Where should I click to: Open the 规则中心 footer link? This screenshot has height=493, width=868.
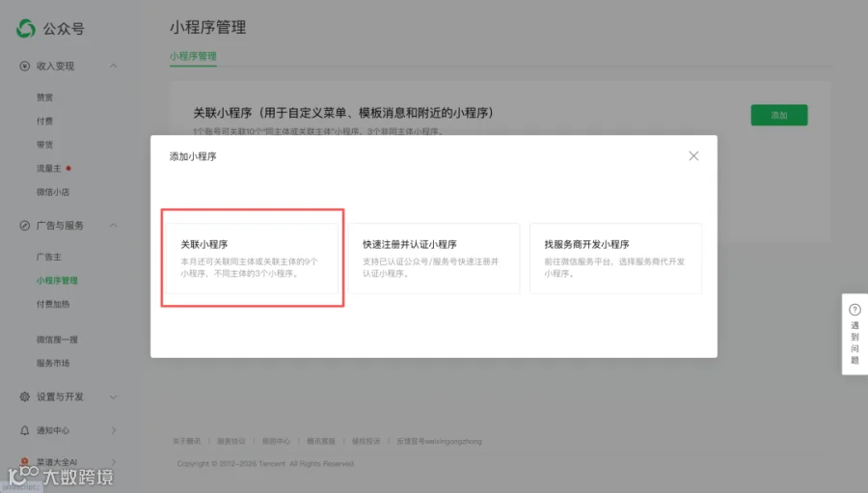point(276,442)
